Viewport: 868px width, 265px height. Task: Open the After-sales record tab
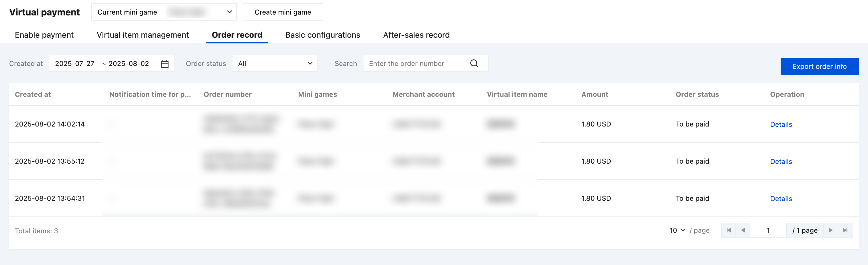(416, 35)
